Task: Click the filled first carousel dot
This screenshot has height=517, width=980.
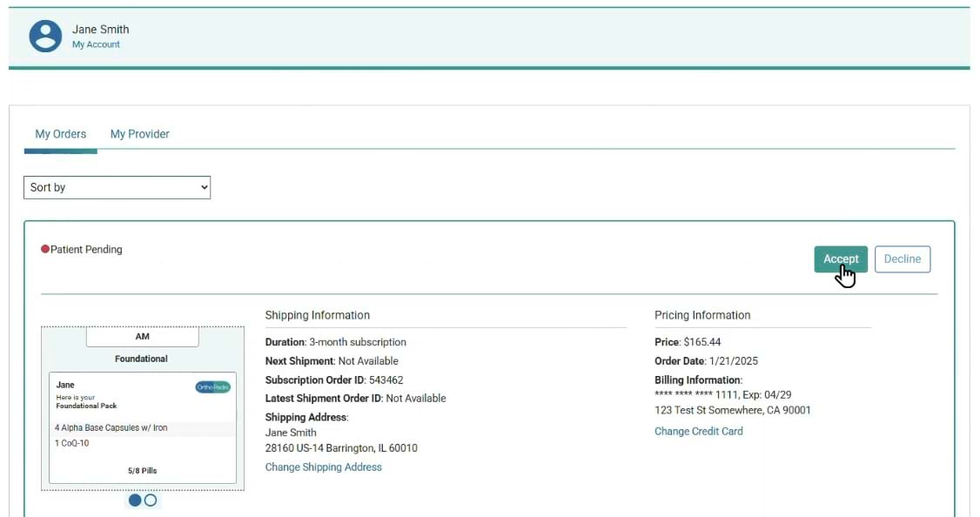Action: pos(135,500)
